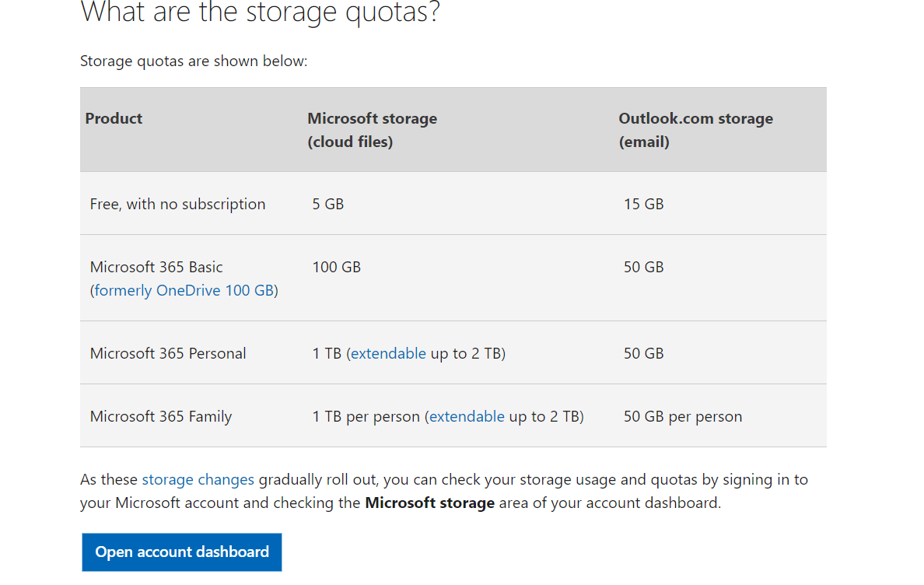Image resolution: width=924 pixels, height=585 pixels.
Task: Select the 15 GB email quota value
Action: pyautogui.click(x=643, y=203)
